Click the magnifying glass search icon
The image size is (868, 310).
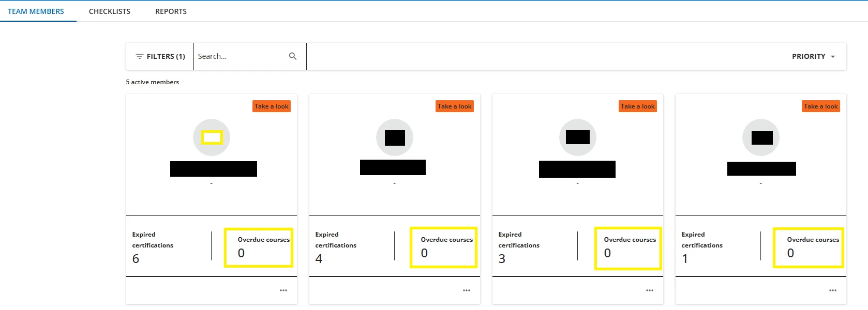pos(293,56)
